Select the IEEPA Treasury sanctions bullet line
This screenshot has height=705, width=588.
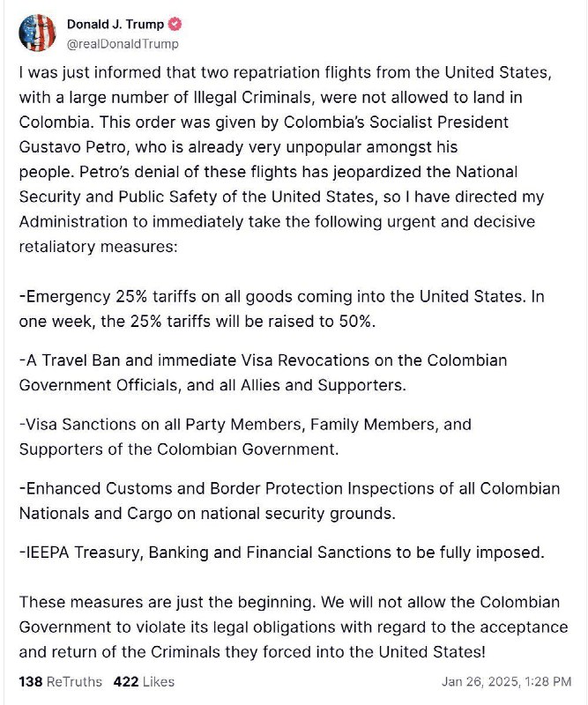(281, 553)
